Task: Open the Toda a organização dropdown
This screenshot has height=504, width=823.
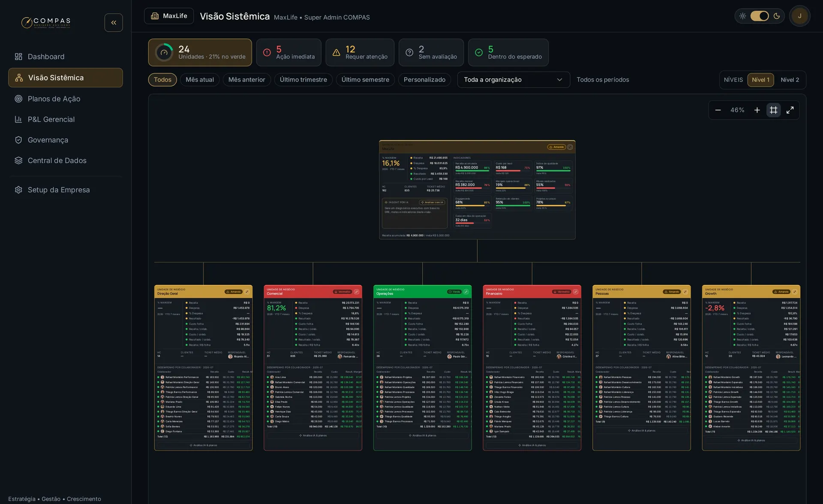Action: click(x=514, y=80)
